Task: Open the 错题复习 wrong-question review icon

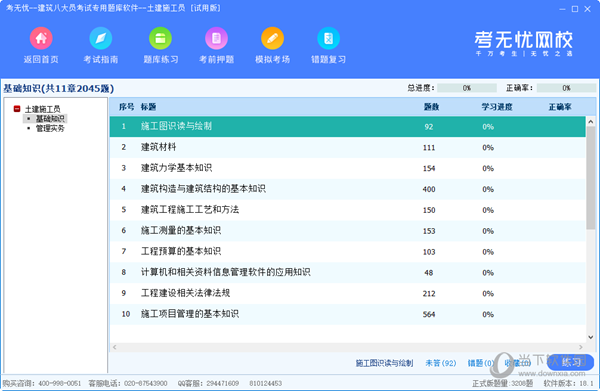Action: click(328, 38)
